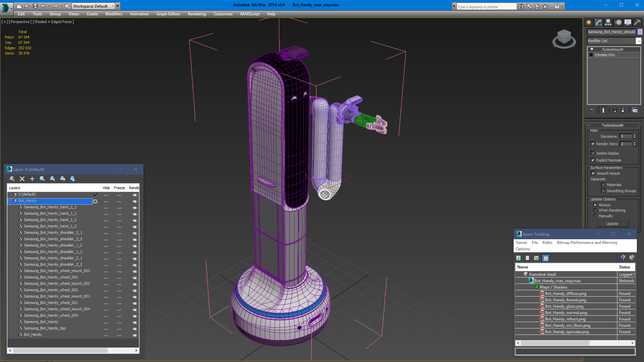The height and width of the screenshot is (362, 644).
Task: Switch Asset Tracking to table view icon
Action: point(546,258)
